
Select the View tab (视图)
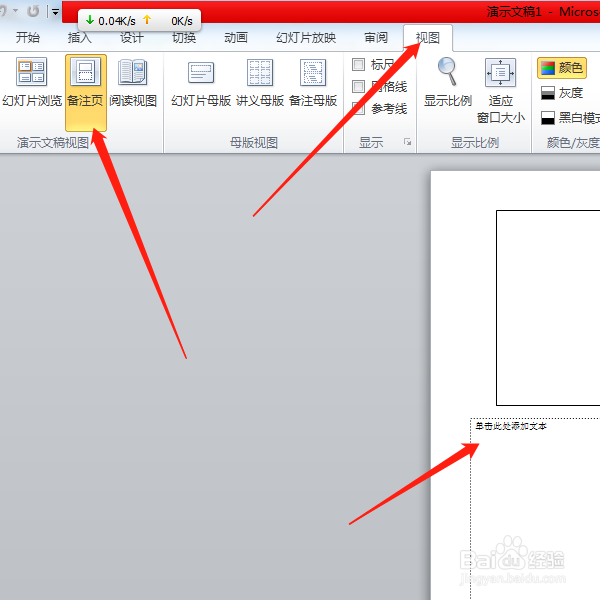click(428, 38)
